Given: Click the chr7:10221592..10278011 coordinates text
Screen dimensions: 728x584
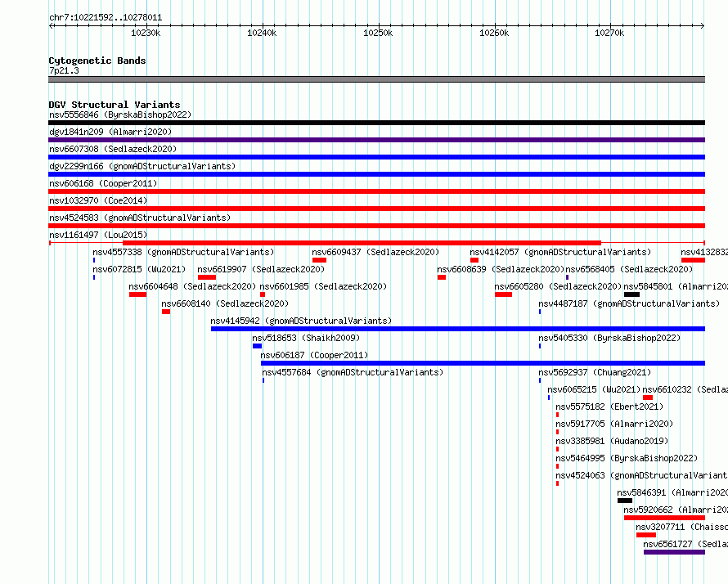Looking at the screenshot, I should 106,18.
